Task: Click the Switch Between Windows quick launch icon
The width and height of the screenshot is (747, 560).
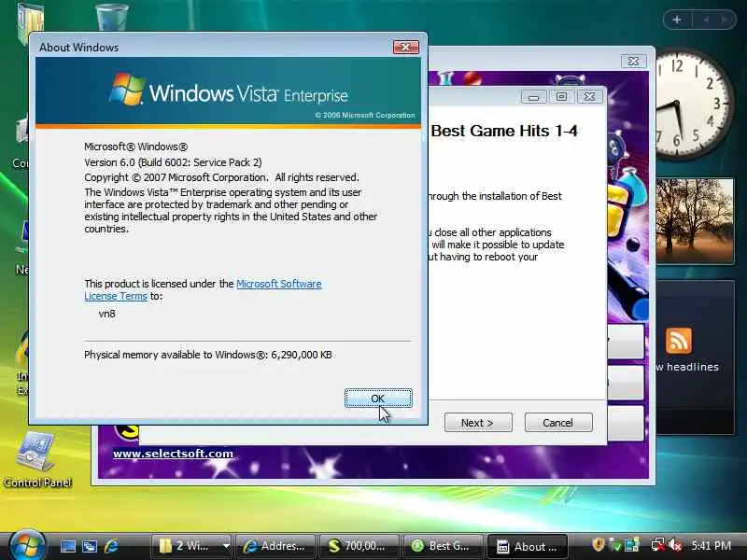Action: pos(90,546)
